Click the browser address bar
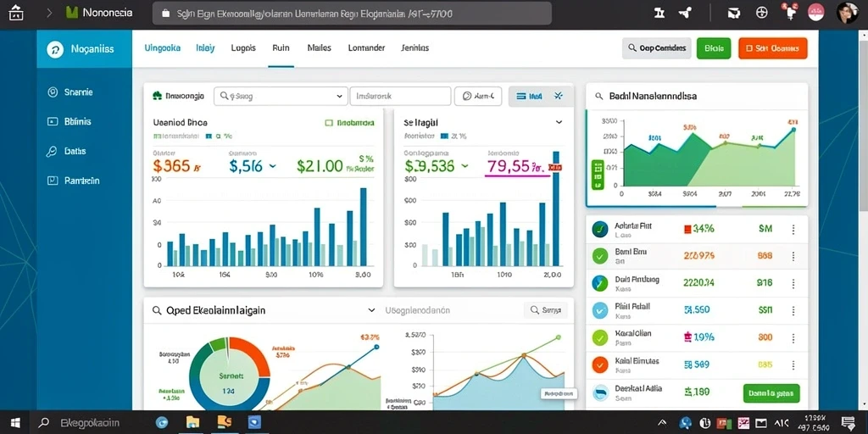This screenshot has height=434, width=868. (352, 14)
